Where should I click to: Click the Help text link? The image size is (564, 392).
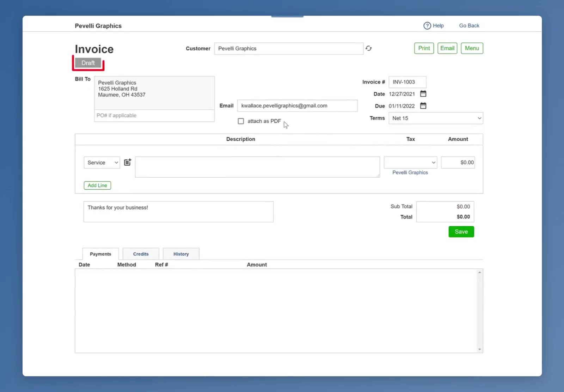[x=438, y=26]
